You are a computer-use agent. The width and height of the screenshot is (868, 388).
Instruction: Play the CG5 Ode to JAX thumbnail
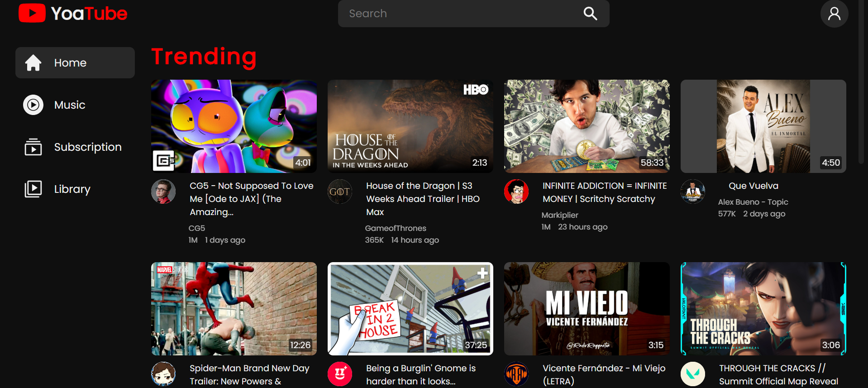[234, 126]
